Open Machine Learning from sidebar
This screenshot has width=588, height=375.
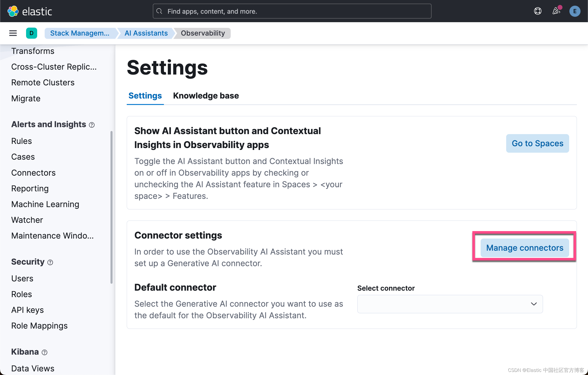pos(45,204)
